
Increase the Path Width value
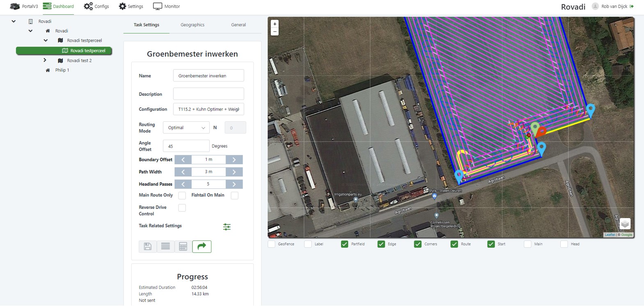point(234,172)
